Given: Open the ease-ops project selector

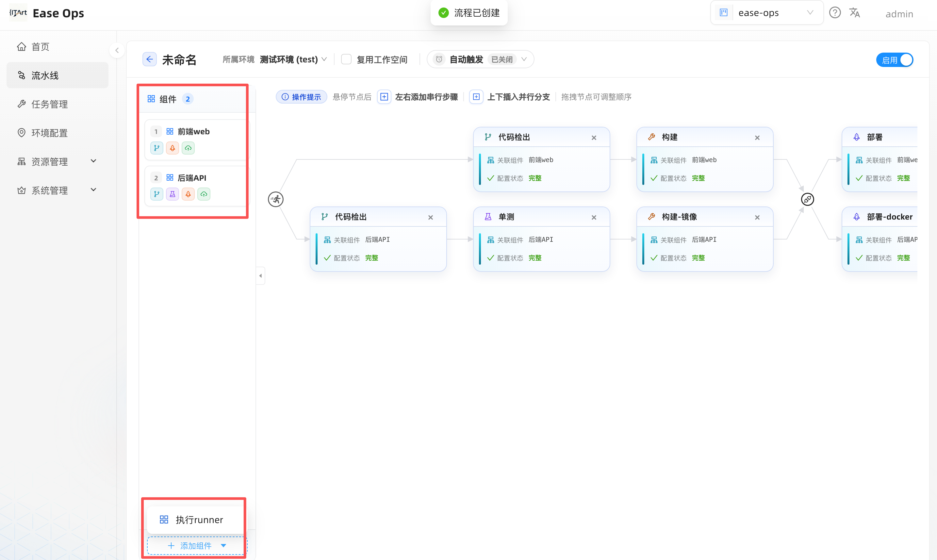Looking at the screenshot, I should pyautogui.click(x=767, y=13).
